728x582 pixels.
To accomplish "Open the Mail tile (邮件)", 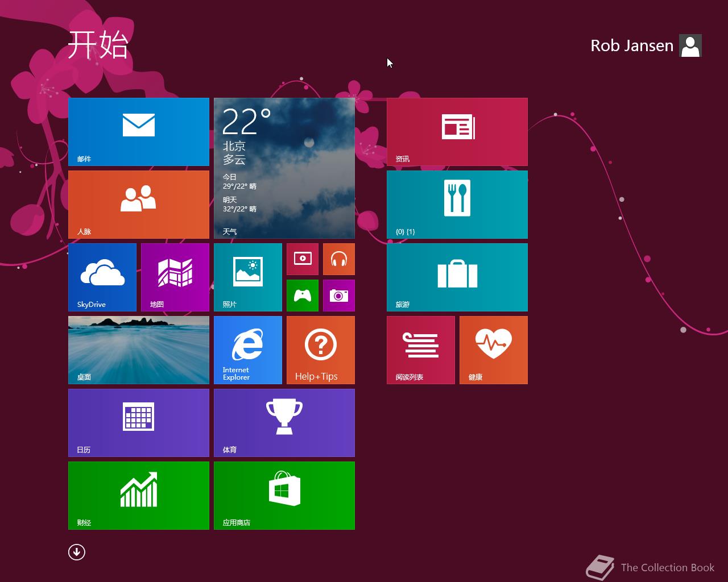I will coord(139,132).
